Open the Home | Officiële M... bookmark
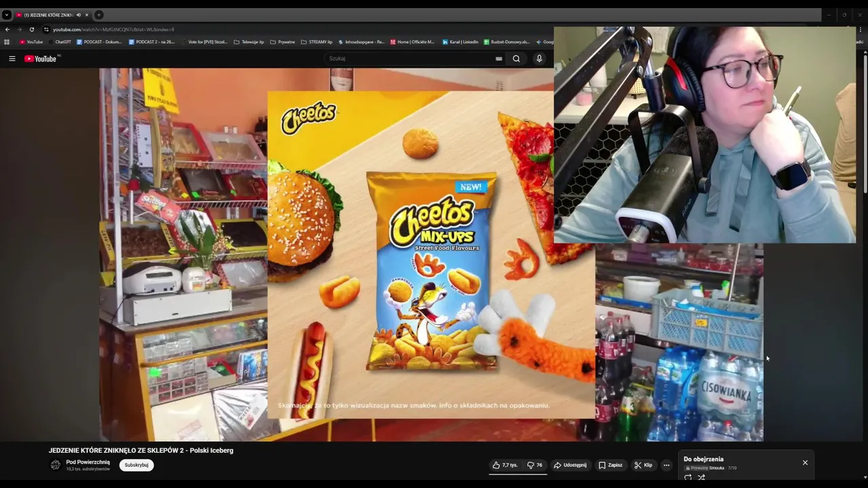Screen dimensions: 868x488 pos(412,42)
